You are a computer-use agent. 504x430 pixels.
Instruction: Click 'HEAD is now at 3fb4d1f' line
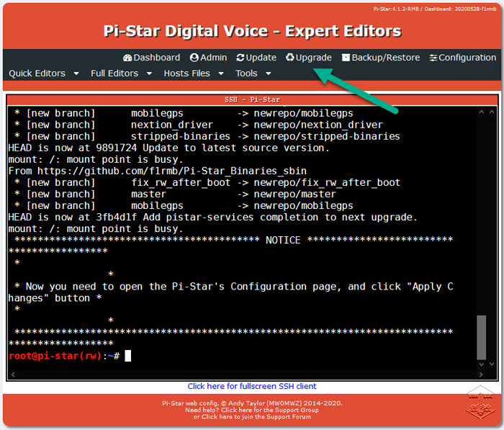pos(212,218)
